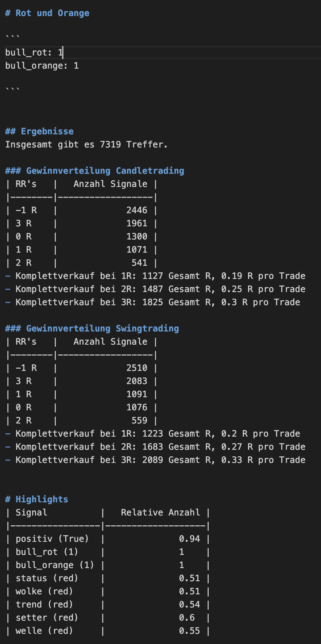Viewport: 321px width, 644px height.
Task: Click the value 2510 in Swingtrading table
Action: point(137,368)
